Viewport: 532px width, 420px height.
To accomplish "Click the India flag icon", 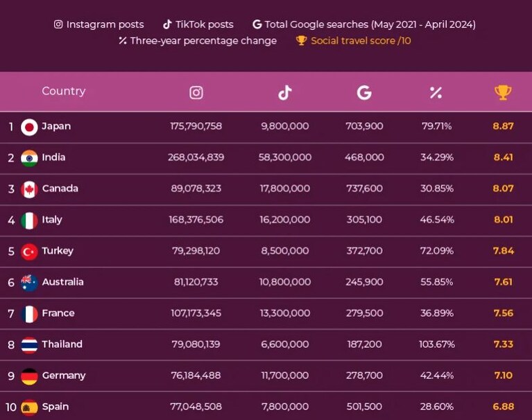I will [29, 158].
